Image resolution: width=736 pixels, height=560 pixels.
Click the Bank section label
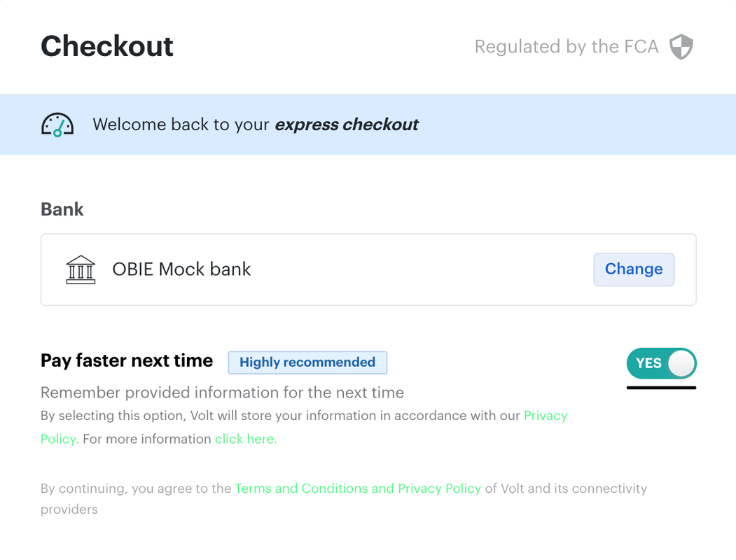coord(62,209)
